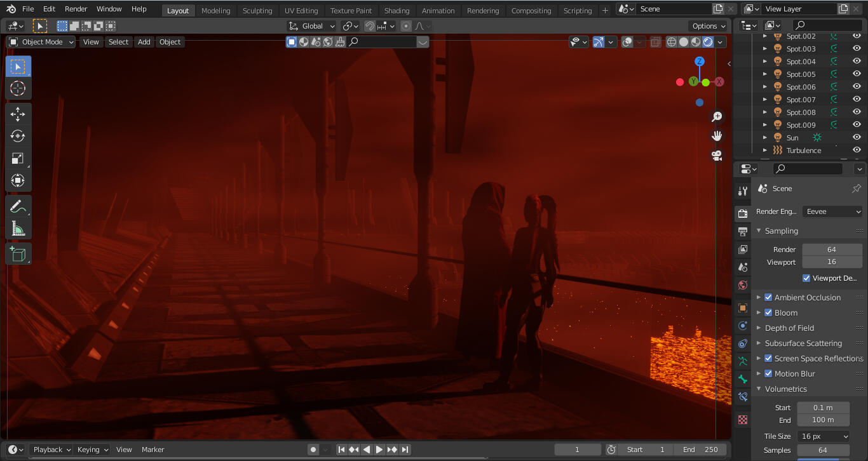Open the Global transform orientation dropdown
This screenshot has height=461, width=868.
(311, 25)
